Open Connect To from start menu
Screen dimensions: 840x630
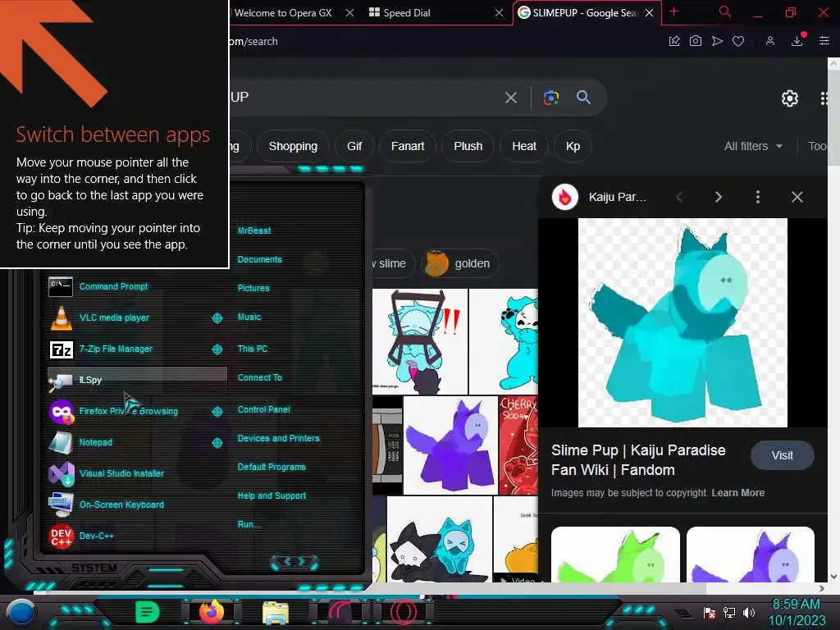pyautogui.click(x=259, y=377)
